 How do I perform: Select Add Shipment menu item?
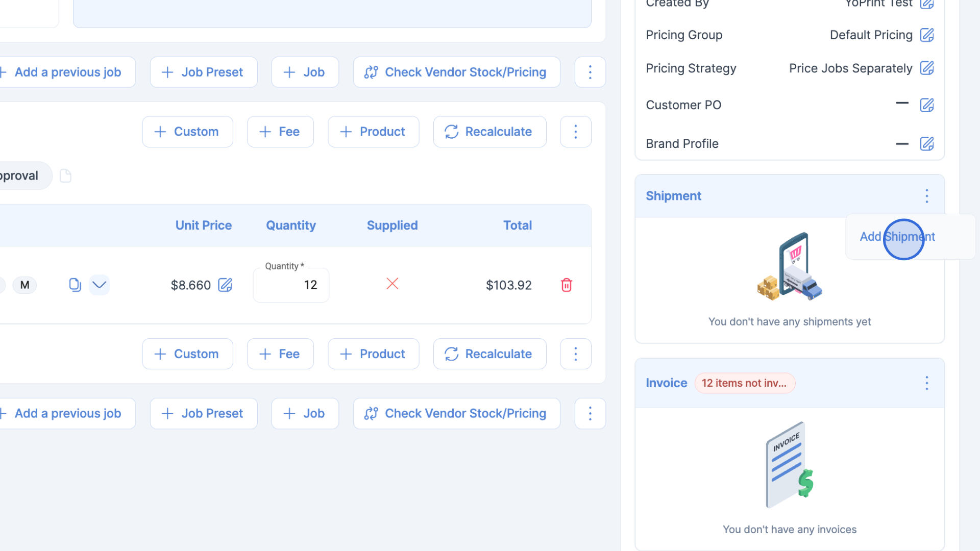tap(897, 237)
